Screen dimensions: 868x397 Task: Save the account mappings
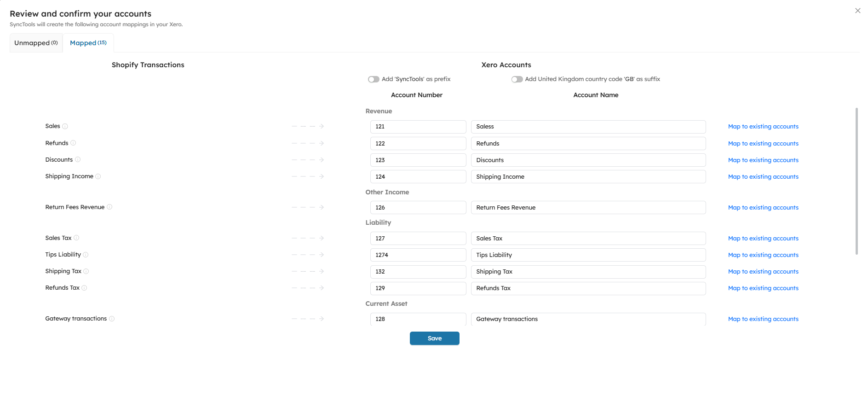click(x=435, y=338)
